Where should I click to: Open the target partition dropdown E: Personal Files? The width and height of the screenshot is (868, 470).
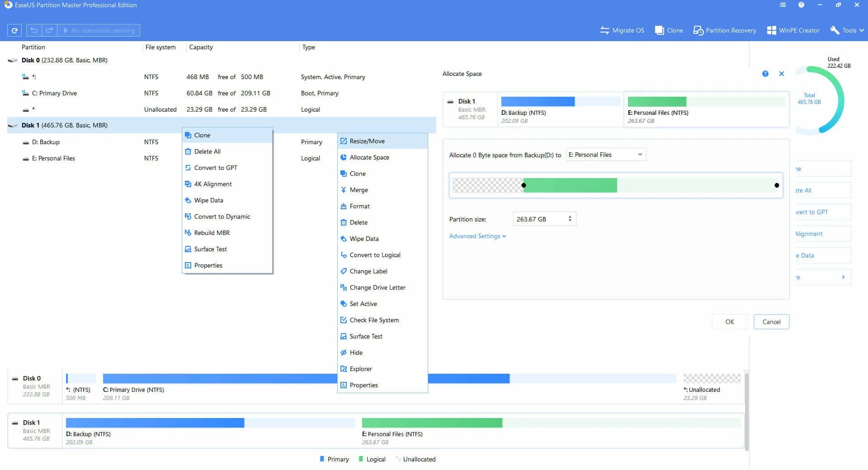(x=606, y=155)
